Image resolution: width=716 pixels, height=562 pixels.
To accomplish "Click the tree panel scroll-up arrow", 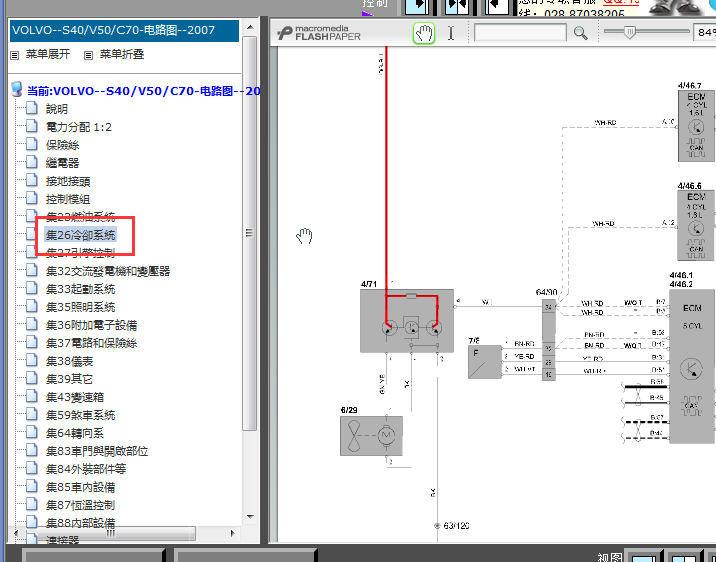I will [x=250, y=27].
